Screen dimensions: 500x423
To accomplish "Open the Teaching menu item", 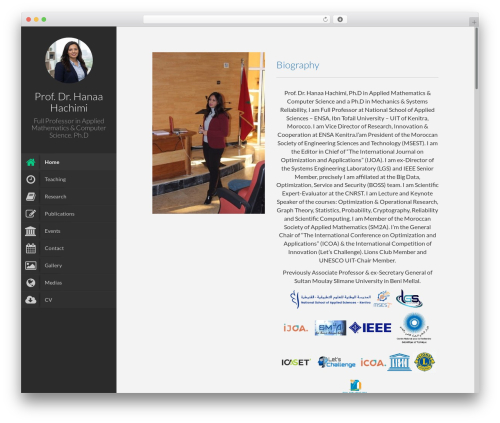I will point(69,179).
